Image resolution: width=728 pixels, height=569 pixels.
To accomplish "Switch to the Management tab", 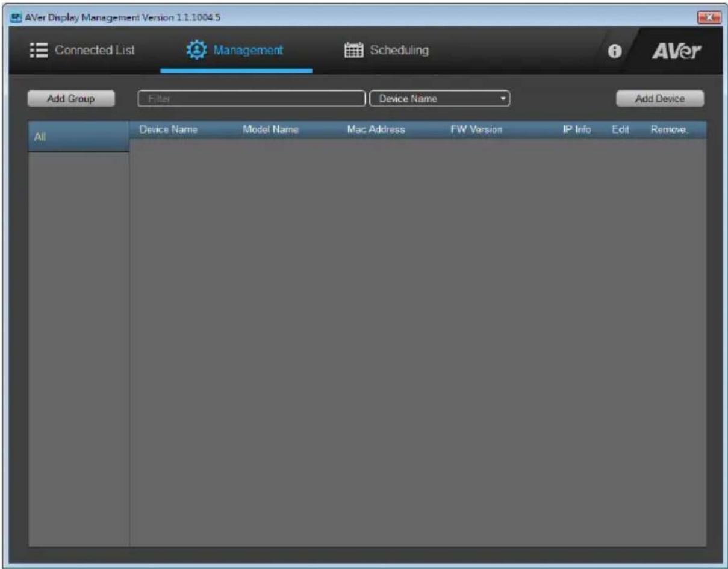I will [235, 51].
